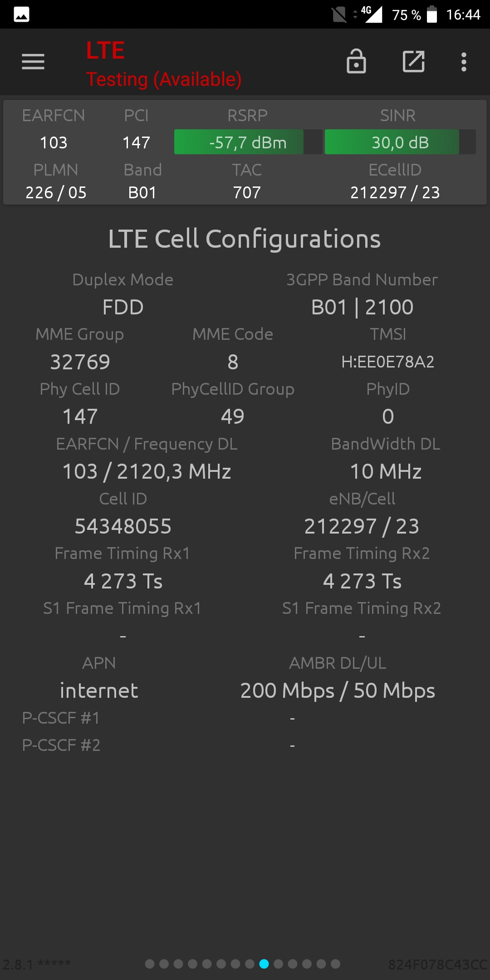The width and height of the screenshot is (490, 980).
Task: Select the last page indicator dot
Action: pos(335,964)
